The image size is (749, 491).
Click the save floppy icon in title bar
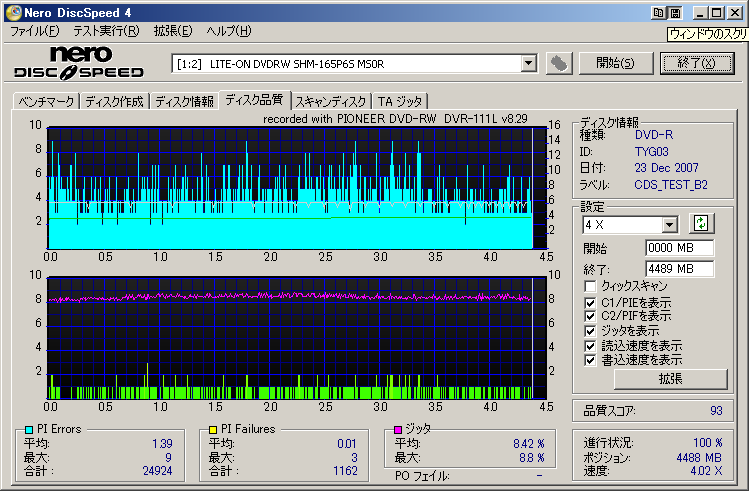pyautogui.click(x=675, y=13)
